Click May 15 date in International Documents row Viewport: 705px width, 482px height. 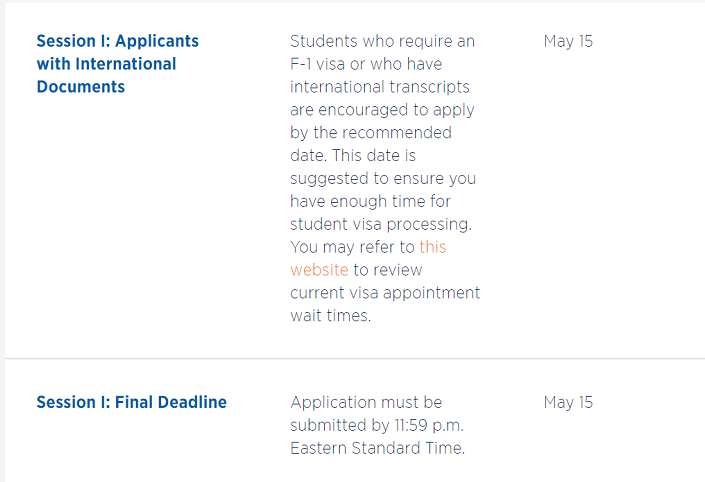pyautogui.click(x=568, y=41)
